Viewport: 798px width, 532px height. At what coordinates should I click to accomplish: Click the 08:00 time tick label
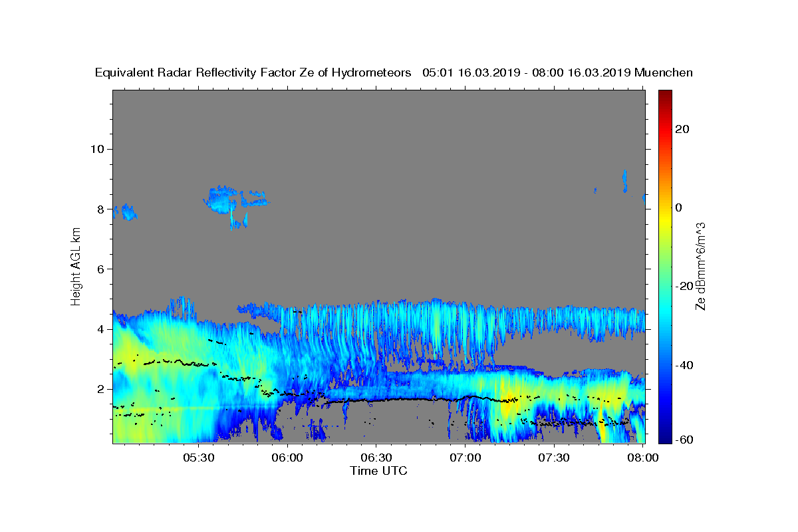(x=643, y=458)
